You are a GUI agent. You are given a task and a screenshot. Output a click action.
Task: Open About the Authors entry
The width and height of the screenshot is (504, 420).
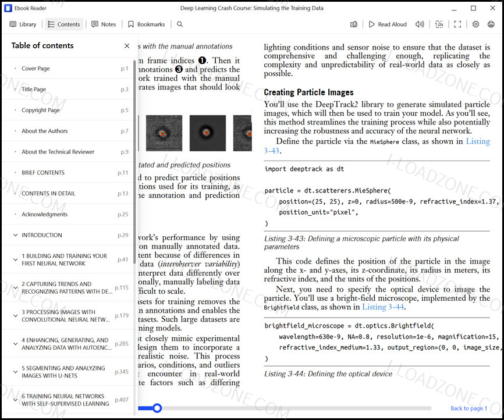[68, 131]
